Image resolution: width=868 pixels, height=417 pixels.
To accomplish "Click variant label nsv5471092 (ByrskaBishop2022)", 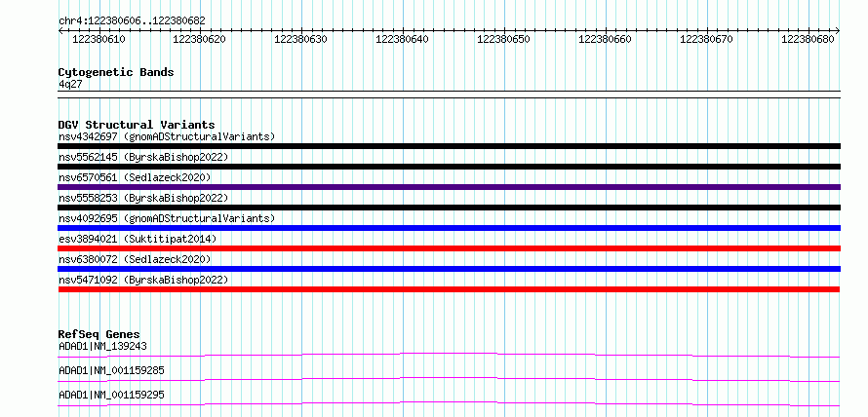I will (x=143, y=280).
